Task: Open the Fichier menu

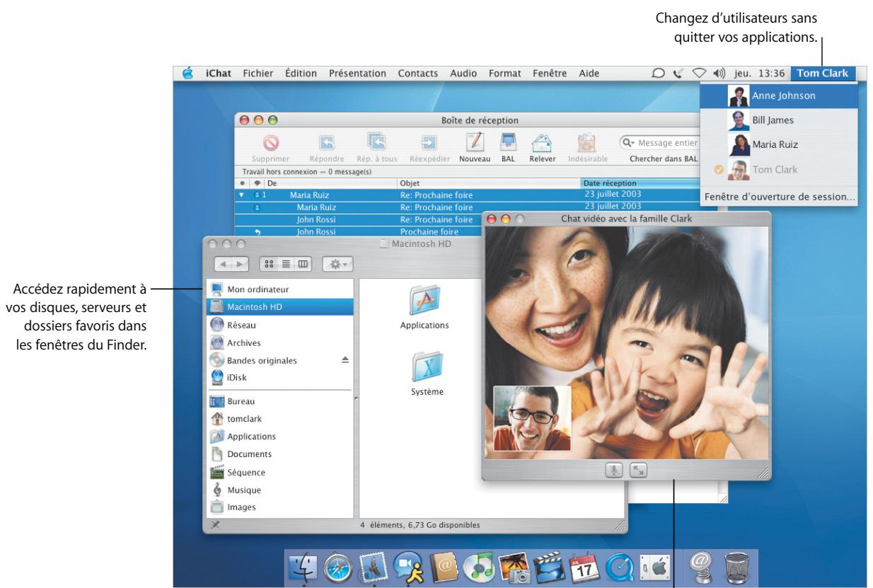Action: 258,73
